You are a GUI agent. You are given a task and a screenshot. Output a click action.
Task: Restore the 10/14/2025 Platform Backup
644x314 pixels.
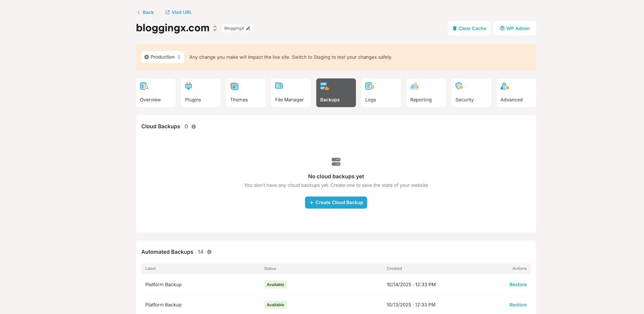click(x=518, y=285)
